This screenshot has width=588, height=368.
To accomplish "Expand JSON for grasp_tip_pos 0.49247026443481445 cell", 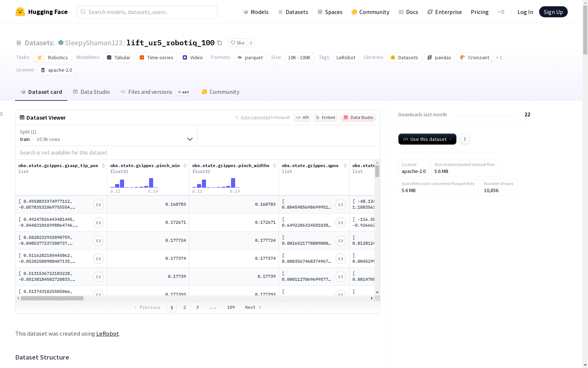I will tap(98, 223).
